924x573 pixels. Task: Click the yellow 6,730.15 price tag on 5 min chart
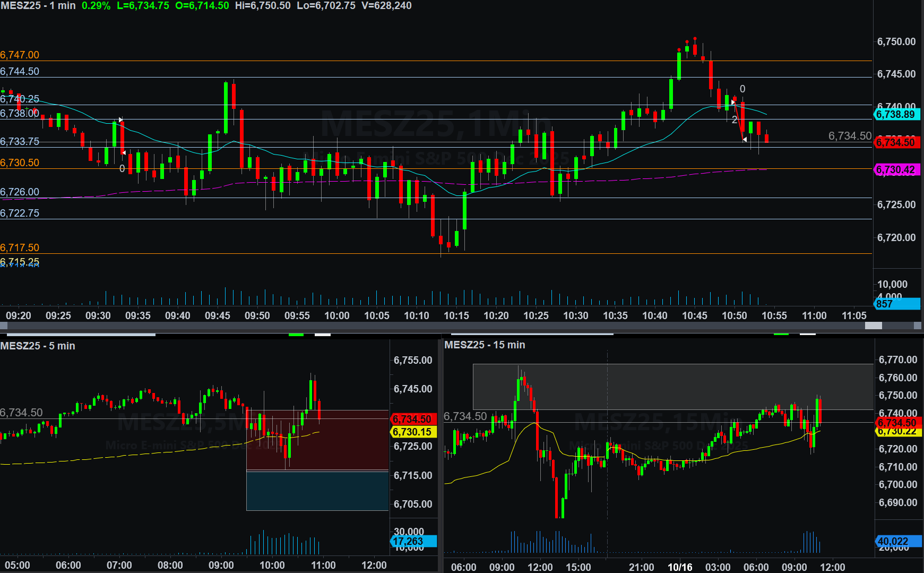(412, 432)
